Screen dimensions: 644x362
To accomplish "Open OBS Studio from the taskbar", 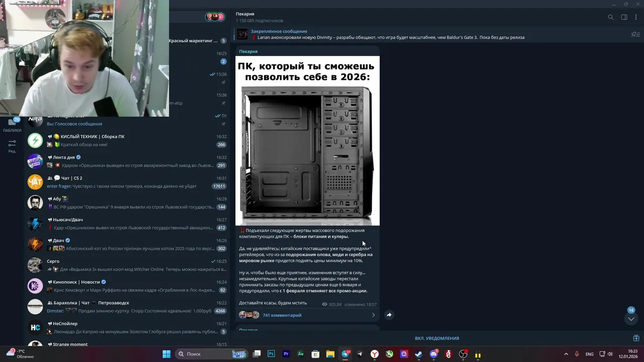I will click(x=463, y=354).
